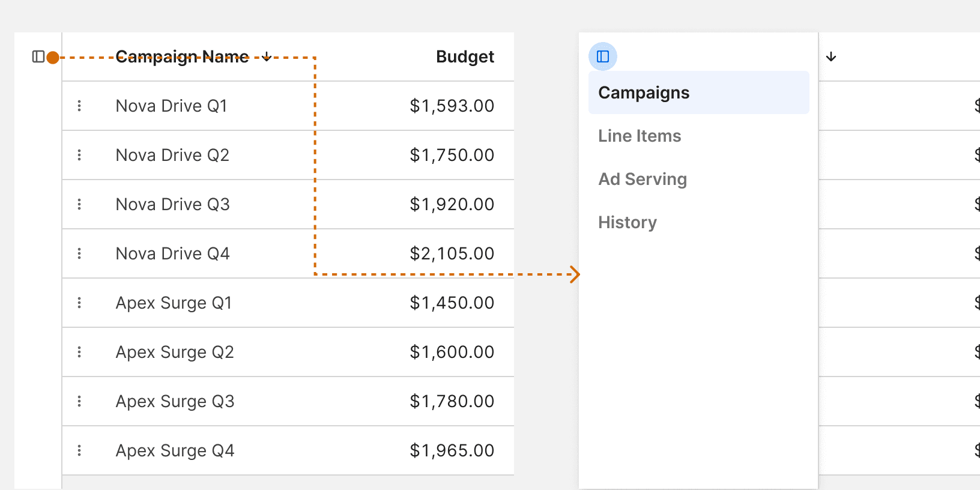The width and height of the screenshot is (980, 490).
Task: Open row options for Nova Drive Q4
Action: [x=79, y=253]
